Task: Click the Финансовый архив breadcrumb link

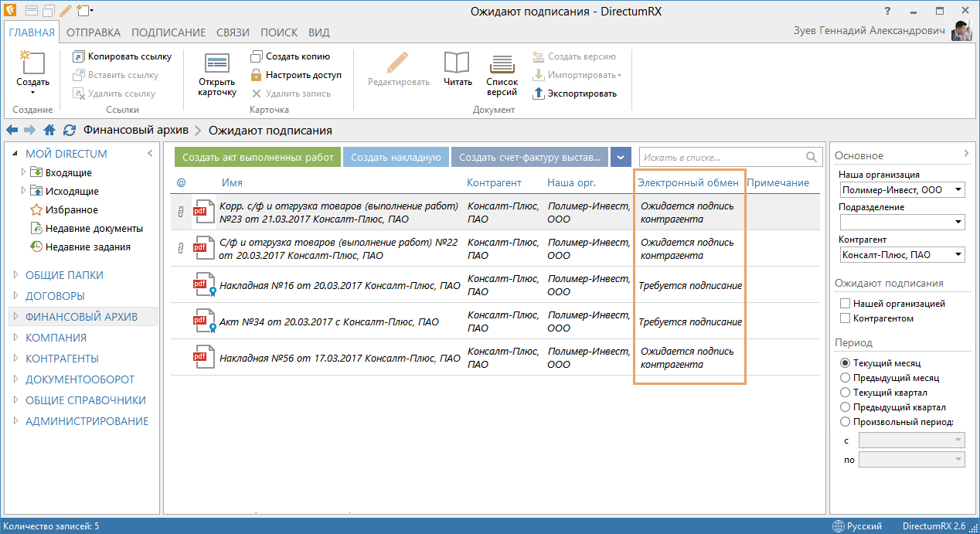Action: coord(136,131)
